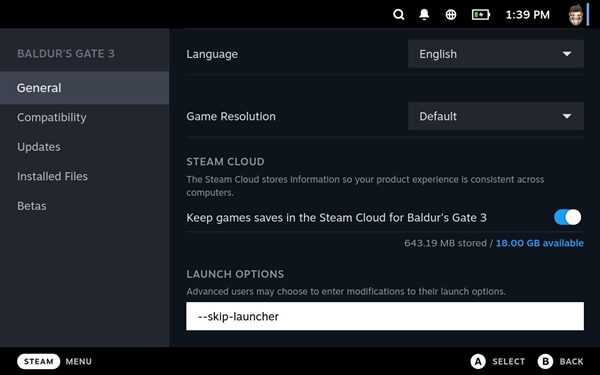
Task: Click the globe network icon
Action: click(451, 15)
